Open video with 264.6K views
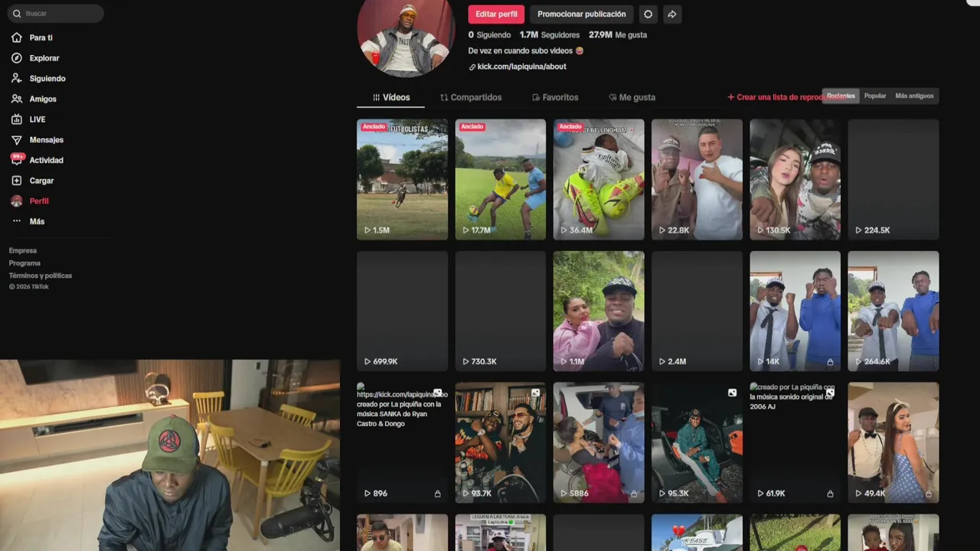The image size is (980, 551). tap(893, 311)
